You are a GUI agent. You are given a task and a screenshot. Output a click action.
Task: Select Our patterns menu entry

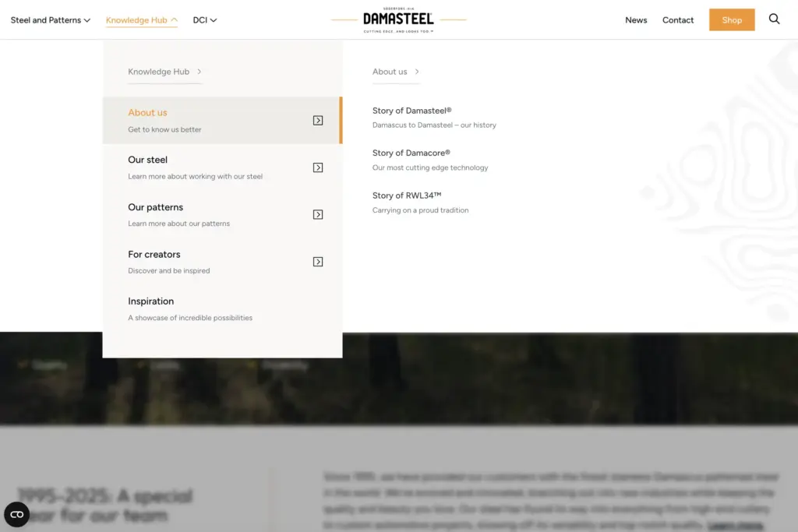[156, 207]
